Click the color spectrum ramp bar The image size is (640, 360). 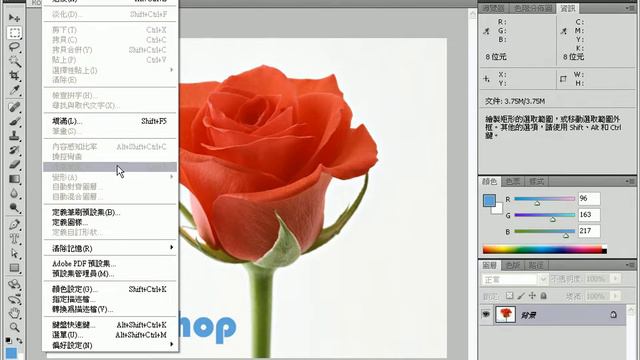(544, 249)
